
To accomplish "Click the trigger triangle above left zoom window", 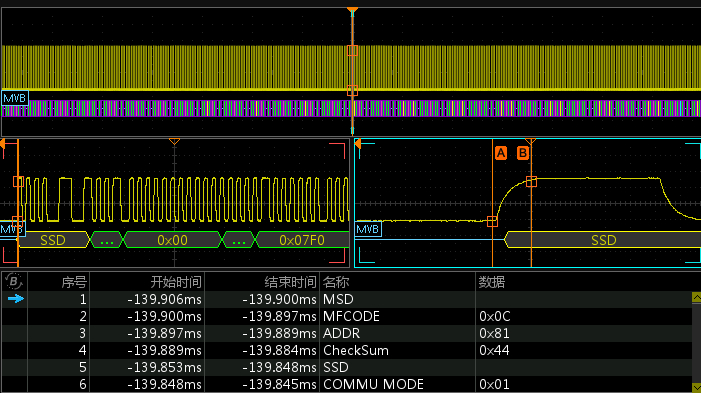I will (174, 142).
